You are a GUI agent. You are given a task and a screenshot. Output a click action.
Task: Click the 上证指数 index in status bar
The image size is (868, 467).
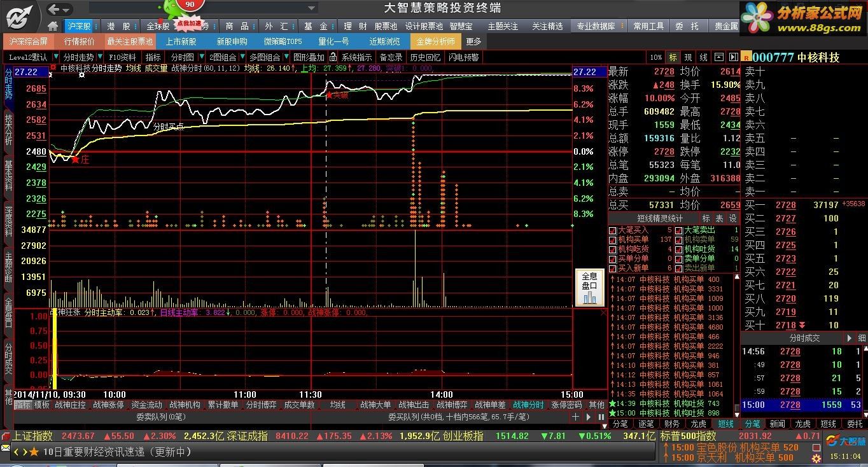point(32,436)
